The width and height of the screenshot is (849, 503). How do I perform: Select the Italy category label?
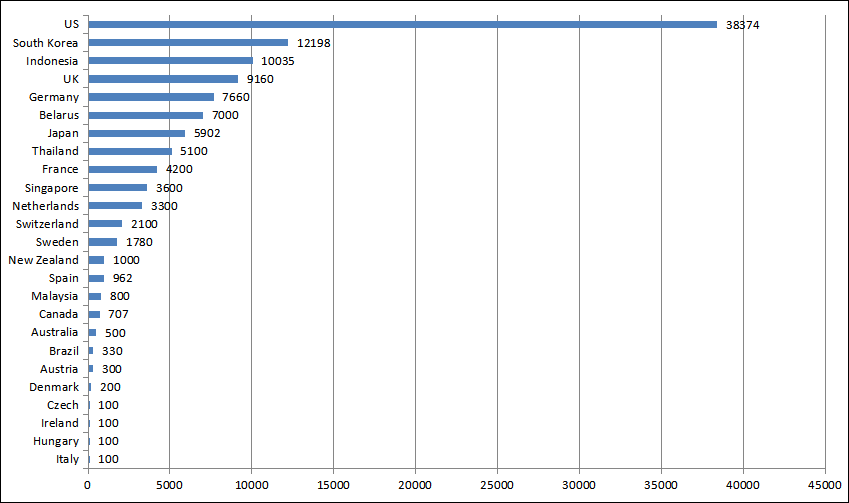(67, 459)
